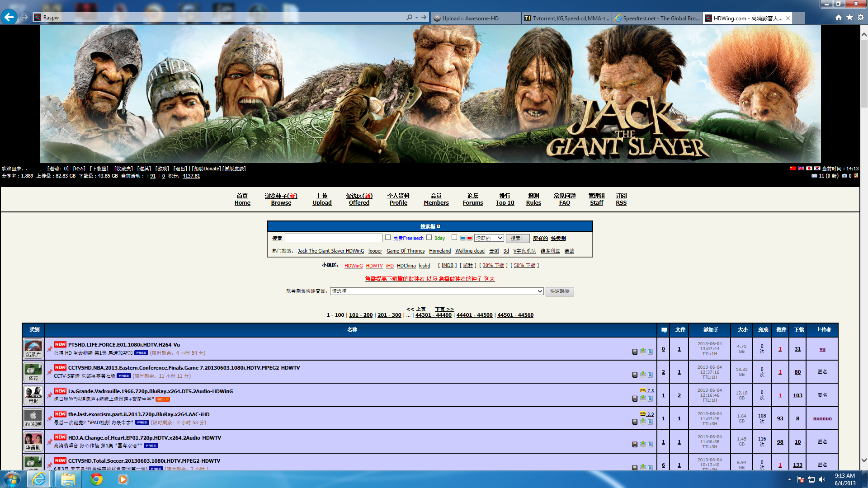The height and width of the screenshot is (488, 868).
Task: Click the Windows Start button
Action: pos(12,479)
